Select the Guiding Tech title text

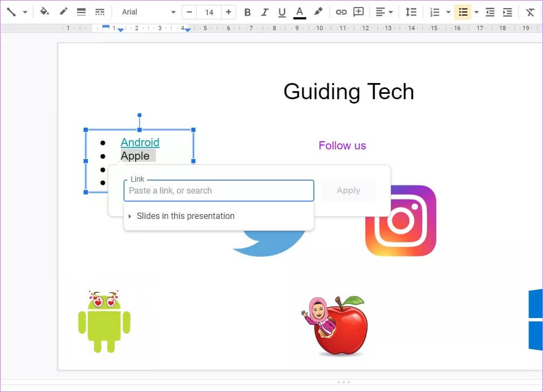pos(349,92)
